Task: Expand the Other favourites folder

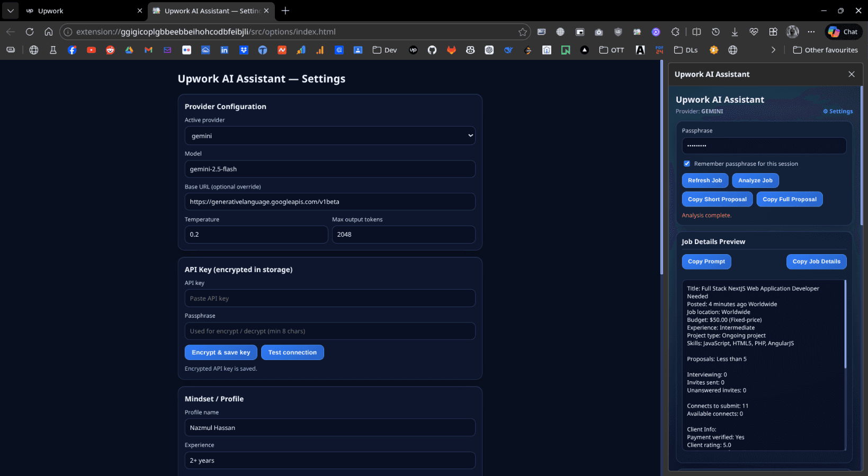Action: (825, 50)
